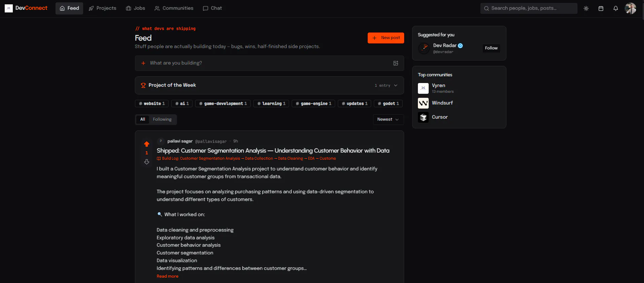Screen dimensions: 644x283
Task: Click the Project of the Week trophy icon
Action: coord(143,85)
